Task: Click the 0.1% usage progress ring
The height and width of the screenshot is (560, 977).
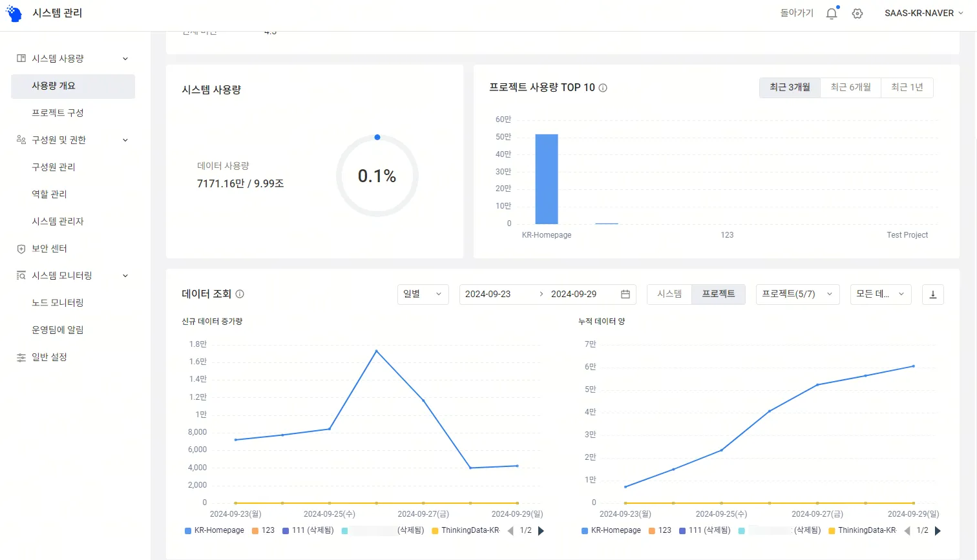Action: coord(377,176)
